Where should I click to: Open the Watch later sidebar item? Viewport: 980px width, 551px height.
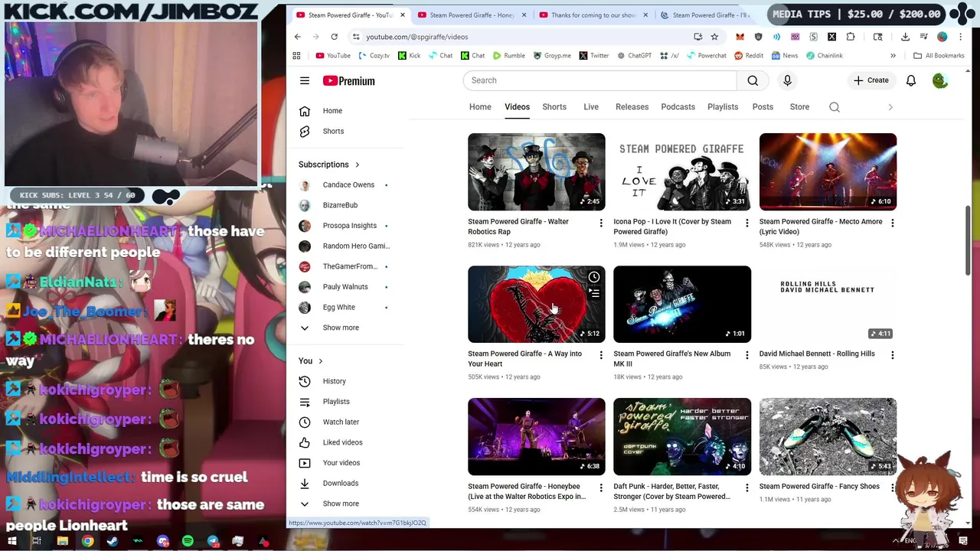coord(341,422)
